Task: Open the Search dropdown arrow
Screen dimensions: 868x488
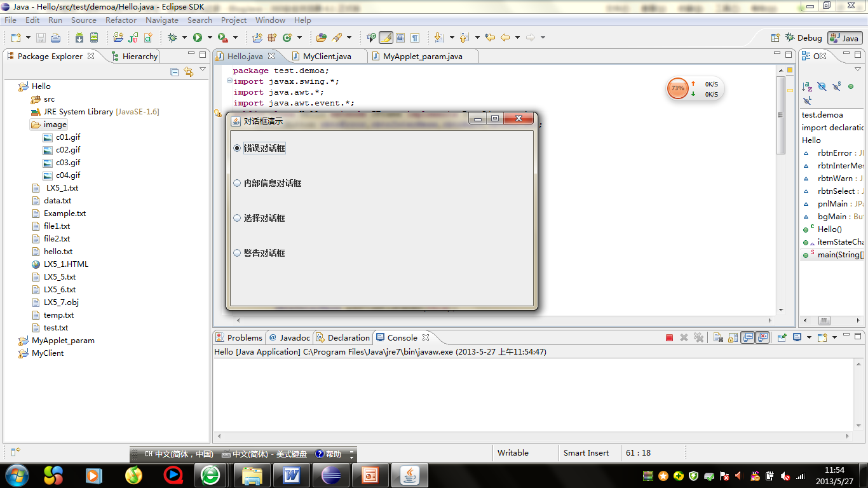Action: coord(350,37)
